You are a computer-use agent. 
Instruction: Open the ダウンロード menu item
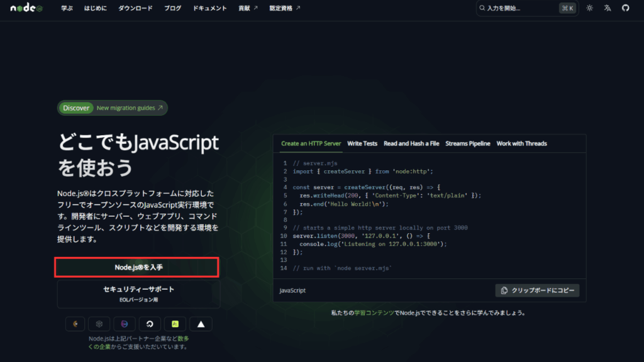click(x=135, y=8)
